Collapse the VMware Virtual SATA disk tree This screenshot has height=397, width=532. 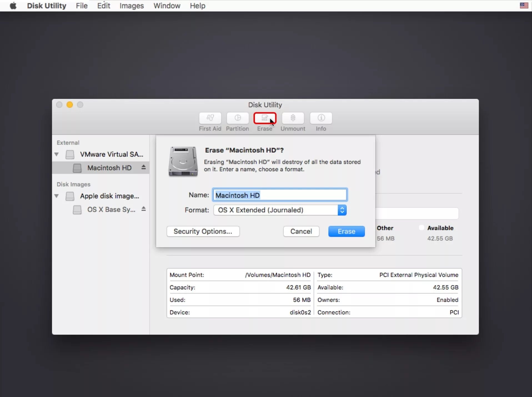click(x=57, y=154)
